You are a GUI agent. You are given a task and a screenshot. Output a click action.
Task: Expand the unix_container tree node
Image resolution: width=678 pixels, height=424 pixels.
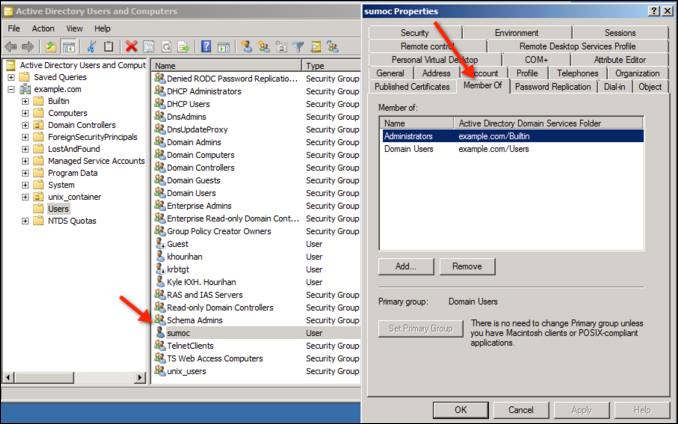[x=25, y=197]
